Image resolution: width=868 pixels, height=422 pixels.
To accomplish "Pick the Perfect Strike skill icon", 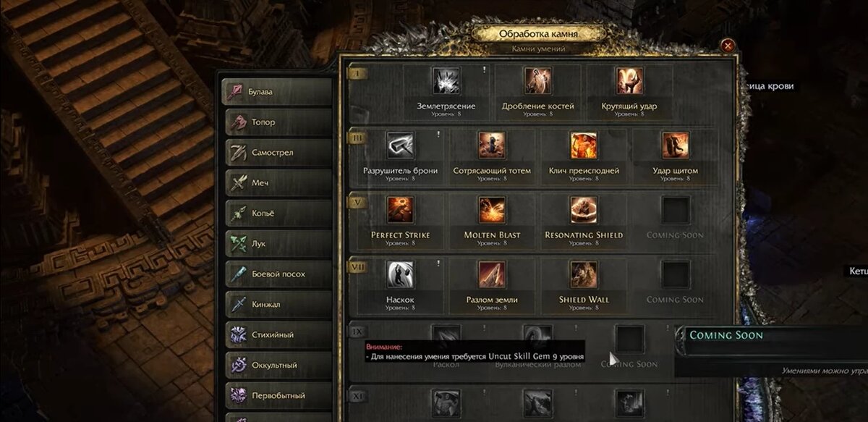I will pyautogui.click(x=400, y=210).
